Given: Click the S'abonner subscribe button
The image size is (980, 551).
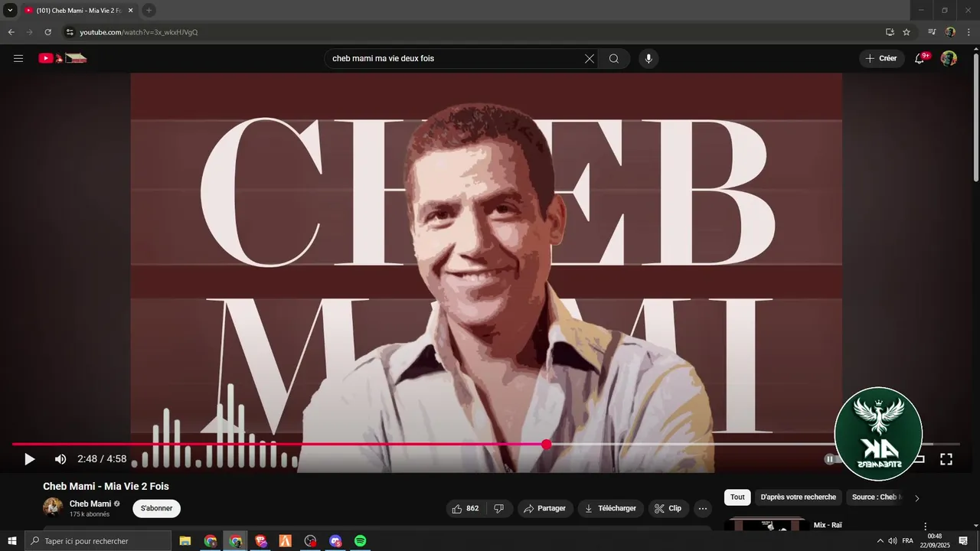Looking at the screenshot, I should pyautogui.click(x=156, y=508).
